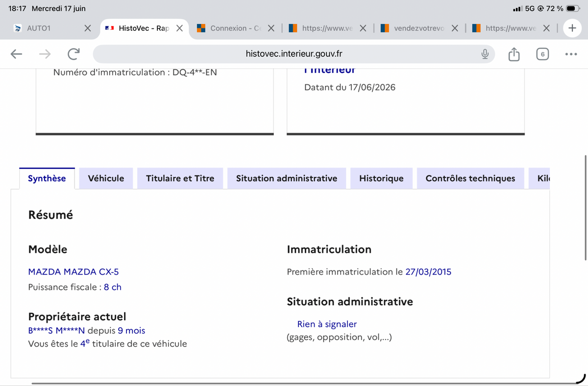588x386 pixels.
Task: Tap the microphone icon in address bar
Action: coord(485,54)
